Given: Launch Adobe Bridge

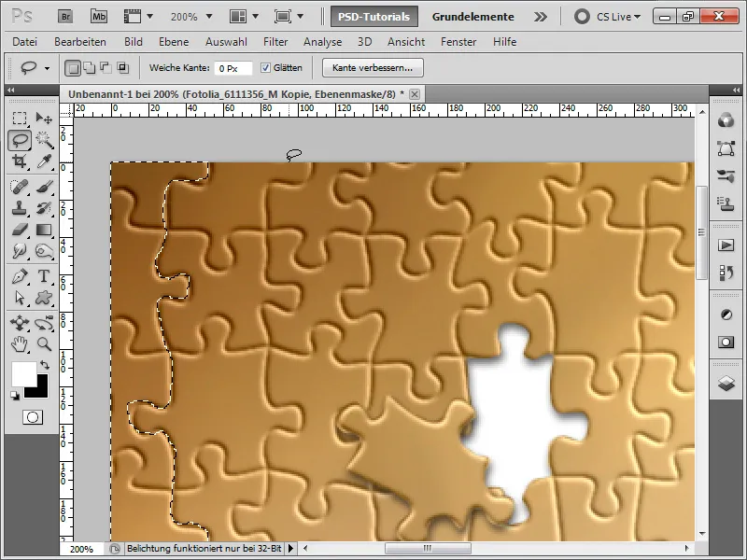Looking at the screenshot, I should [65, 17].
